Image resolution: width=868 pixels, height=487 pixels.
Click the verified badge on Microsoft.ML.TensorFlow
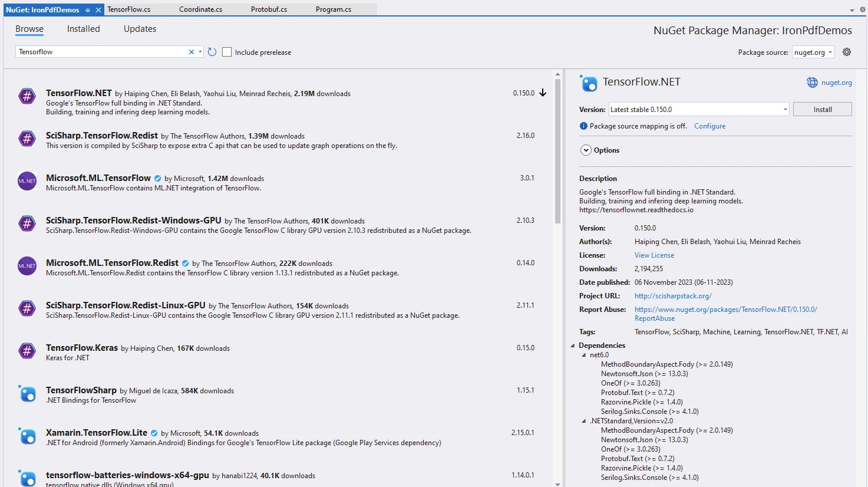tap(158, 178)
